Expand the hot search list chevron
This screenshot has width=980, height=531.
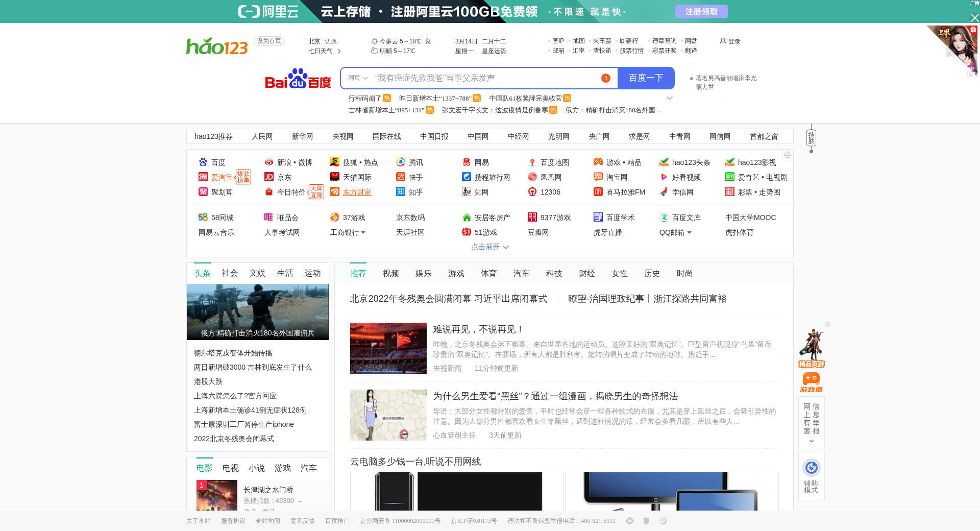tap(670, 98)
